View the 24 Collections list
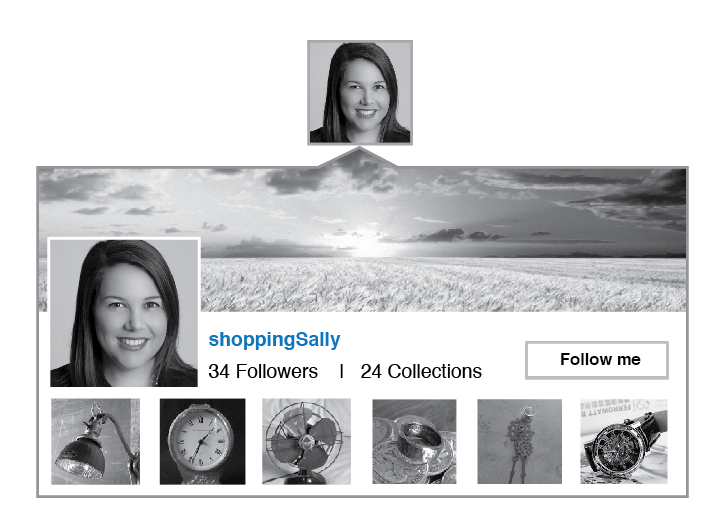Viewport: 724px width, 522px height. [421, 372]
